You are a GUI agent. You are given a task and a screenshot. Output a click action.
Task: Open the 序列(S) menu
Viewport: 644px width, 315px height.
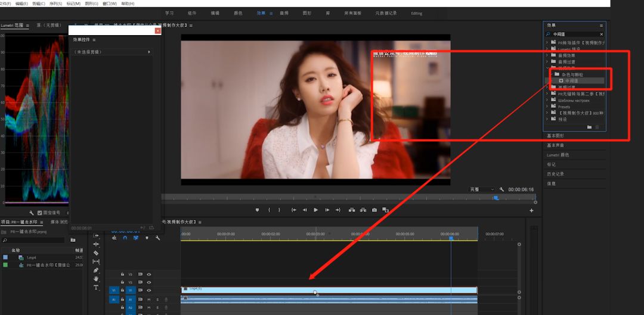[55, 4]
